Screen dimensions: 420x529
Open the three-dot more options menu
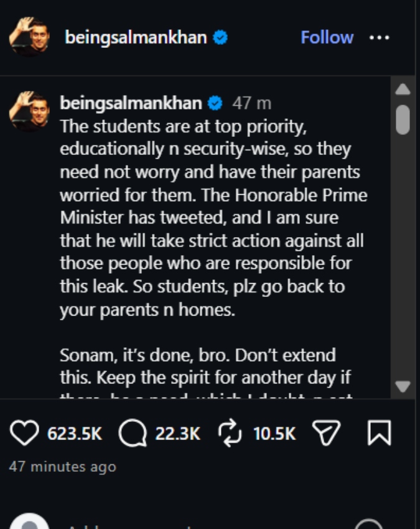tap(379, 37)
